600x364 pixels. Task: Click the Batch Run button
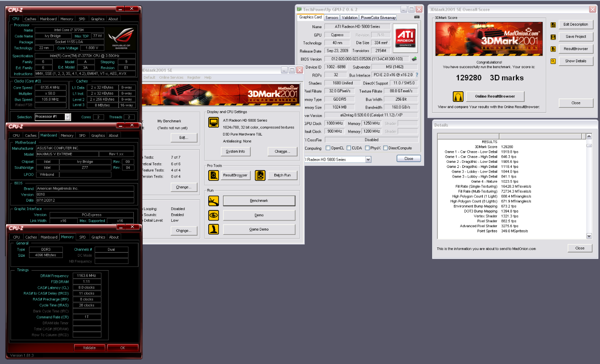tap(282, 175)
